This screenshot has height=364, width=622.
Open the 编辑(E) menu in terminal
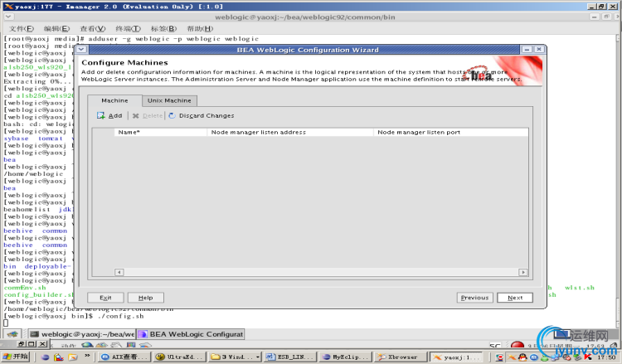point(56,28)
